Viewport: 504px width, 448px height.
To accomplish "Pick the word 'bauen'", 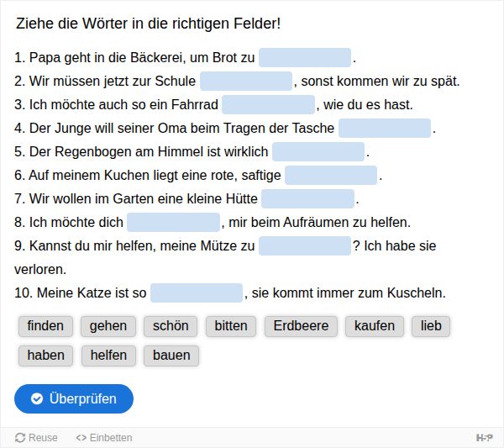I will click(171, 356).
